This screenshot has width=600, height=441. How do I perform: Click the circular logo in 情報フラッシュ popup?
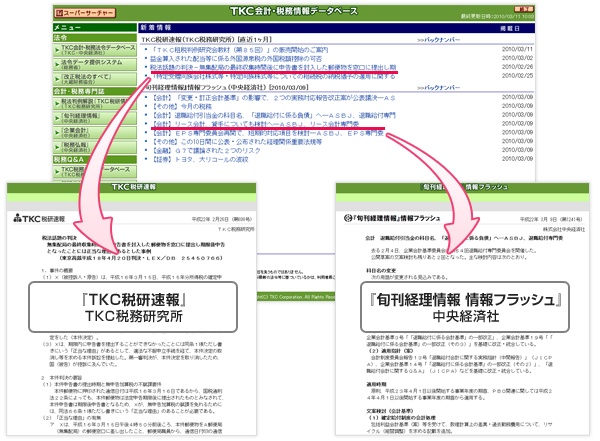pos(347,218)
